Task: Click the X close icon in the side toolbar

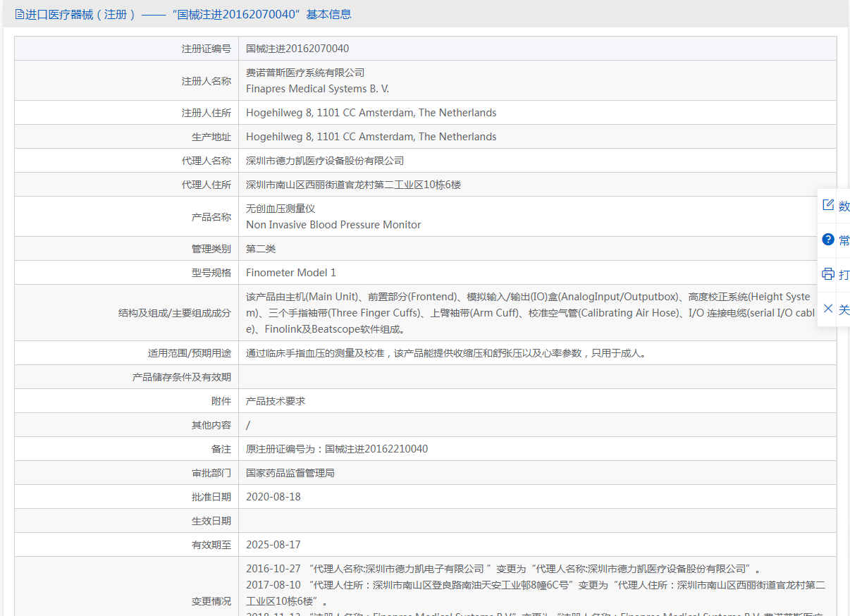Action: pyautogui.click(x=828, y=309)
